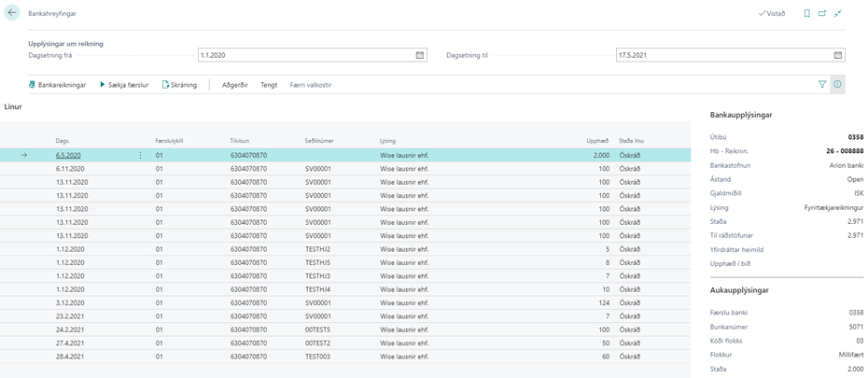Run the Sækja færslur action

pyautogui.click(x=123, y=85)
